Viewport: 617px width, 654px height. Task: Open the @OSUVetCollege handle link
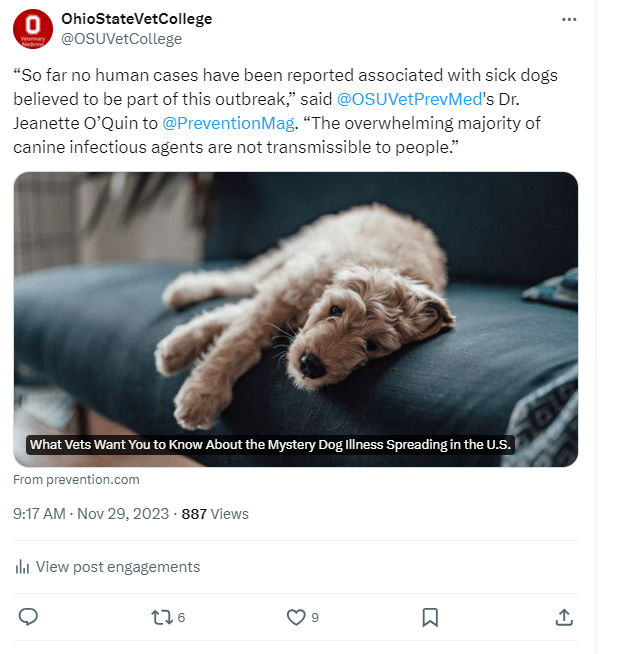(122, 39)
